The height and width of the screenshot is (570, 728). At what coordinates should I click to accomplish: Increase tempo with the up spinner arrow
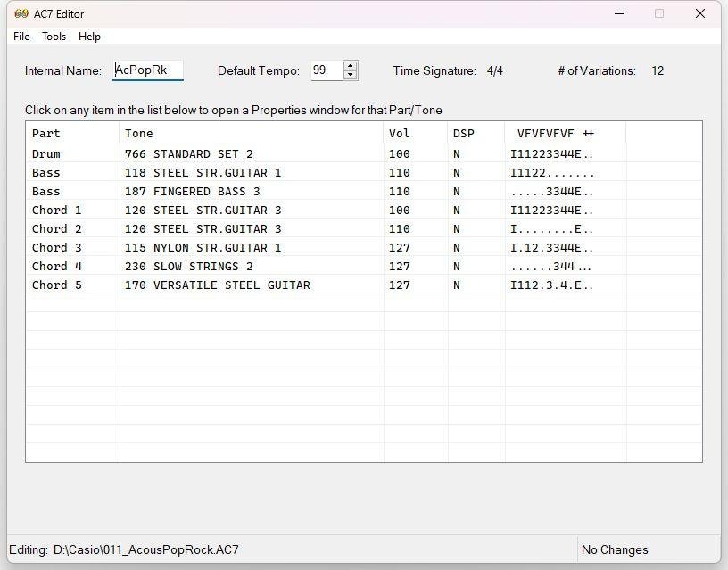[x=351, y=65]
